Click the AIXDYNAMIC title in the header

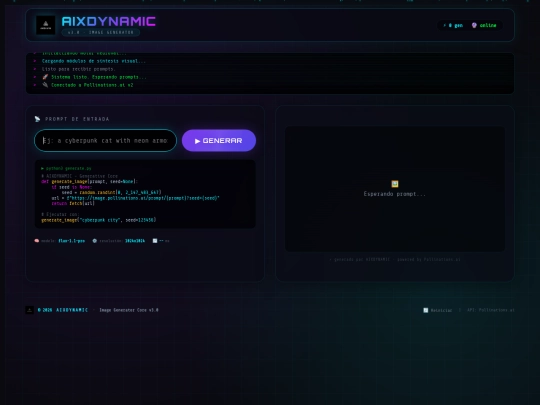pos(108,21)
